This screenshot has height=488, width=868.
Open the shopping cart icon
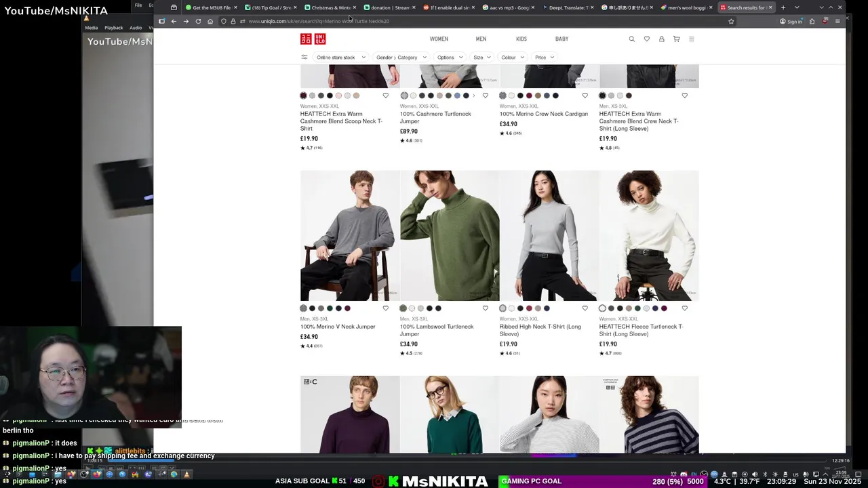pos(676,39)
